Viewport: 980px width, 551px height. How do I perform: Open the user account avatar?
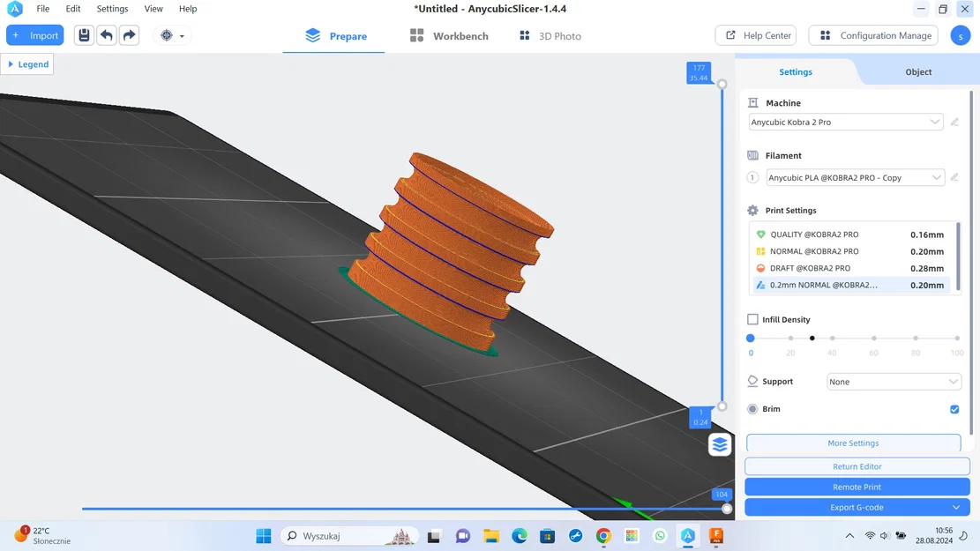tap(960, 35)
